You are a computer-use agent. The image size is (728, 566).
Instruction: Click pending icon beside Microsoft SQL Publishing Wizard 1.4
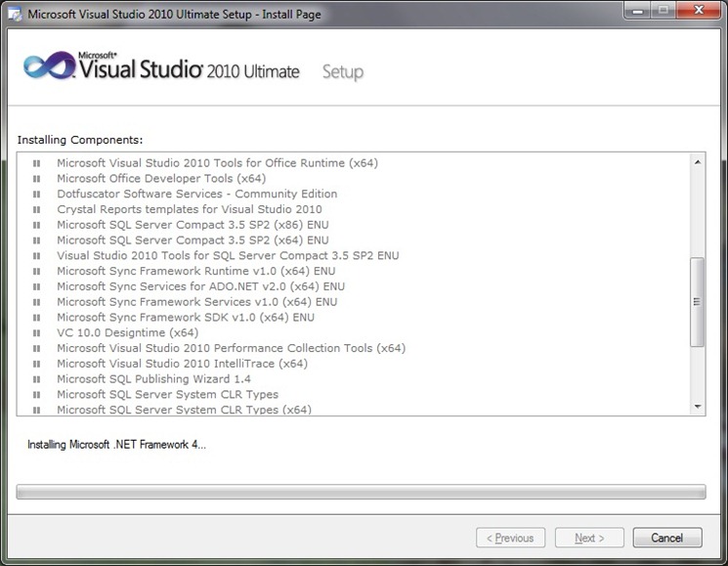pos(37,379)
